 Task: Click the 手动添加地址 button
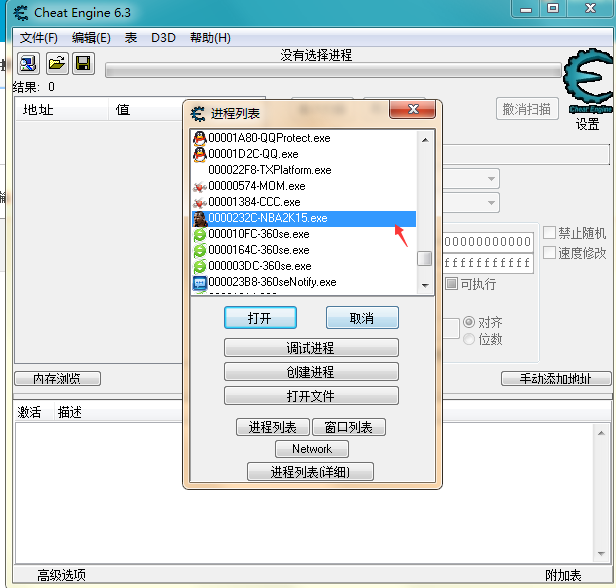tap(556, 379)
